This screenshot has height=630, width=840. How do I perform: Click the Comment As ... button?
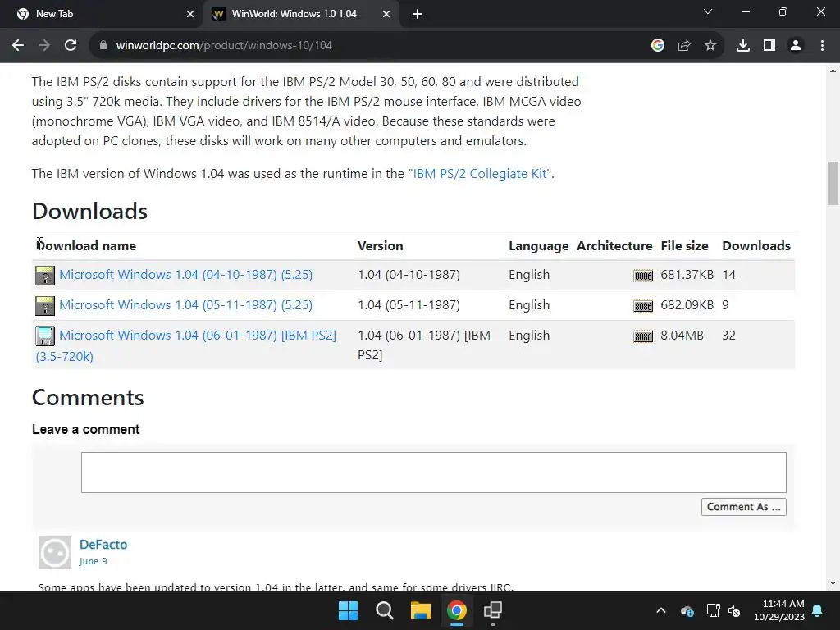743,507
